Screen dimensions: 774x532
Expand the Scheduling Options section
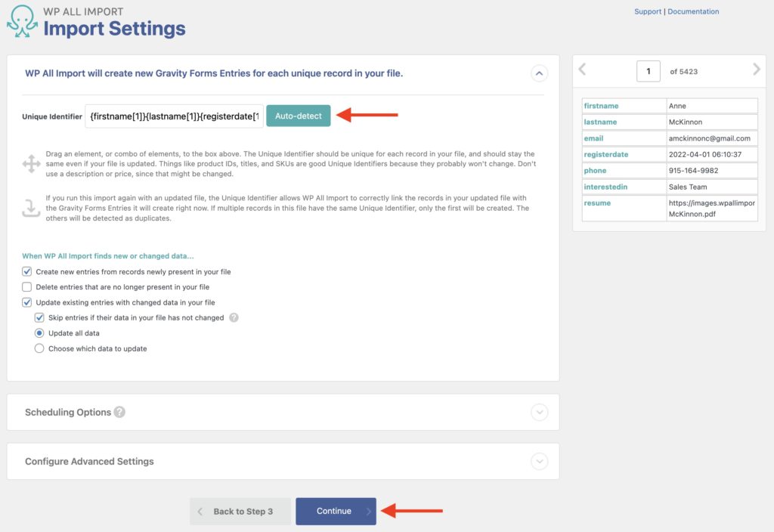tap(540, 412)
